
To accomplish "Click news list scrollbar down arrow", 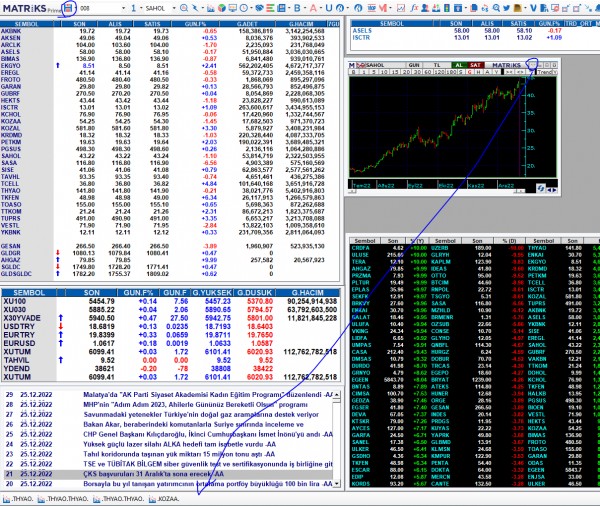I will pos(336,484).
